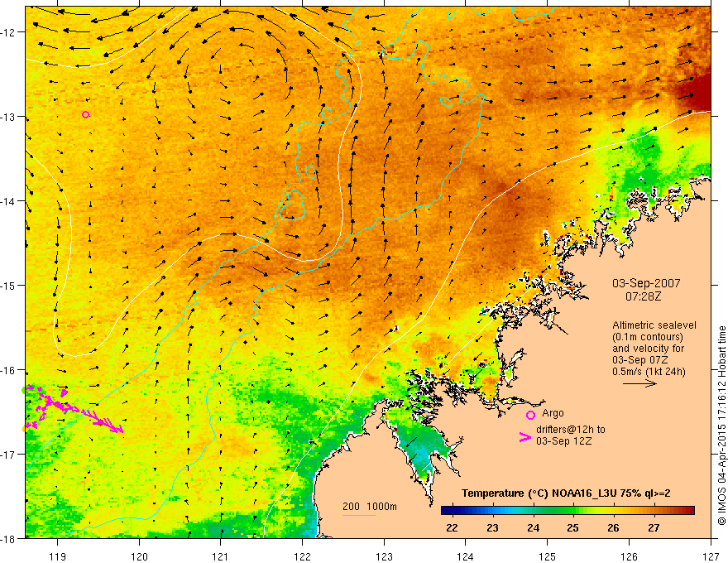Select the 'Altimetric sealevel' caption line

(x=654, y=325)
